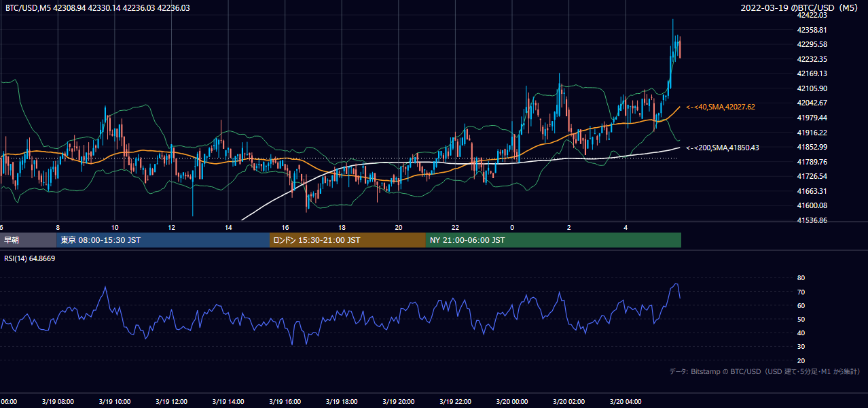The height and width of the screenshot is (408, 868).
Task: Click price axis label 41663.31
Action: 812,191
